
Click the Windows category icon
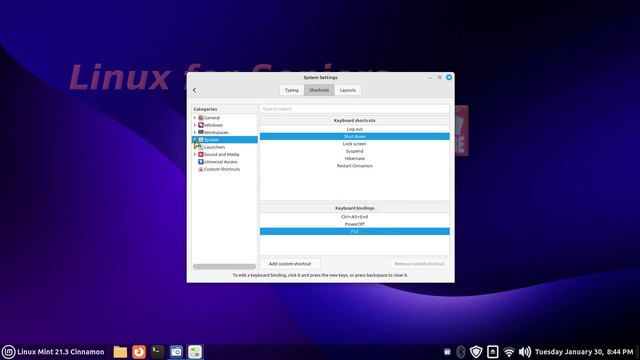[201, 125]
